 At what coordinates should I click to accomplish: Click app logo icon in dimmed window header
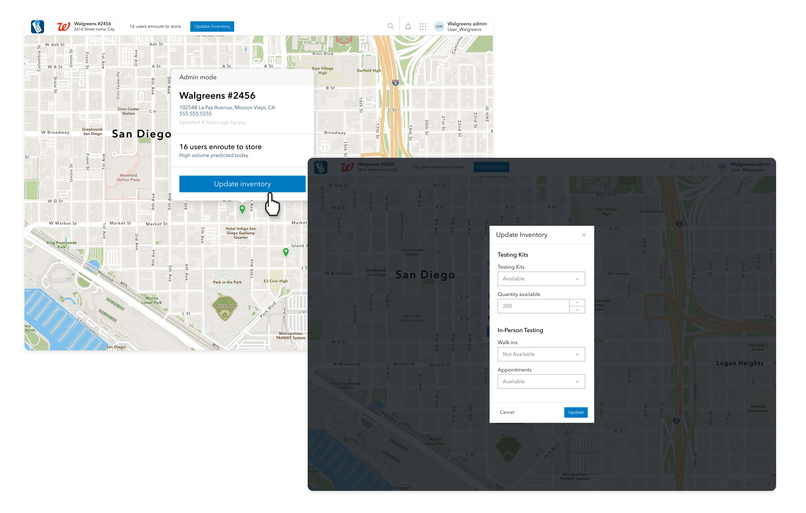click(321, 167)
